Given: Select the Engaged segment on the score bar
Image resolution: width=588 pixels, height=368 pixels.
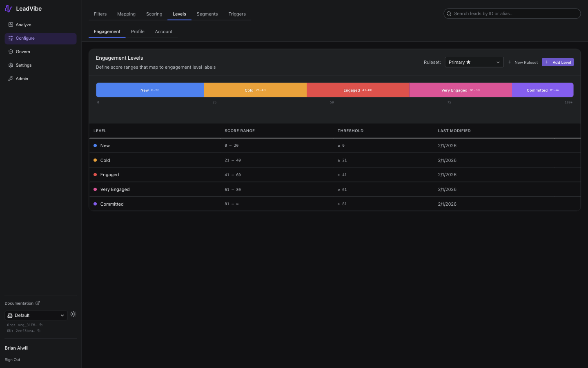Looking at the screenshot, I should 358,90.
